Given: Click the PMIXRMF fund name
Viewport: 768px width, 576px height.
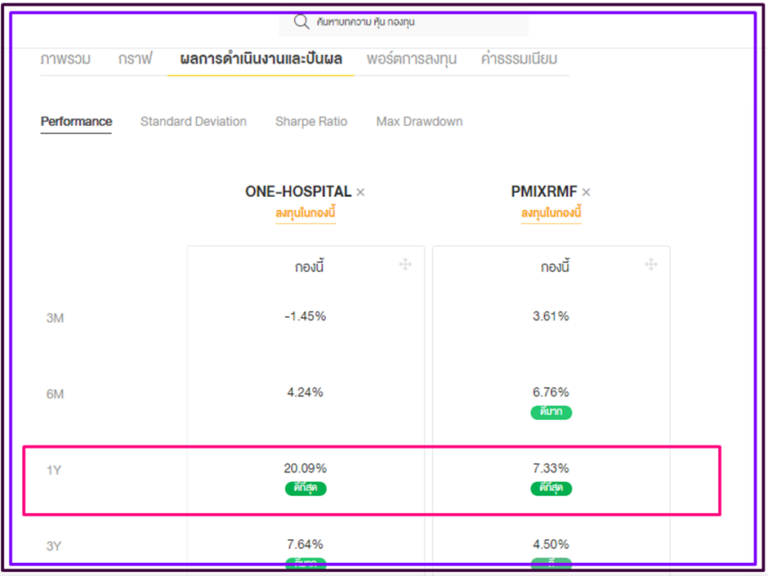Looking at the screenshot, I should pyautogui.click(x=544, y=192).
